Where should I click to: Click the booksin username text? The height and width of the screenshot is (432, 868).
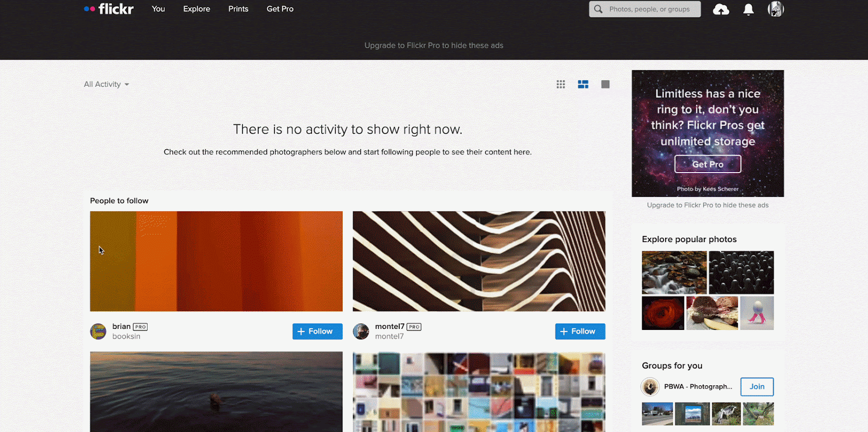(x=126, y=336)
